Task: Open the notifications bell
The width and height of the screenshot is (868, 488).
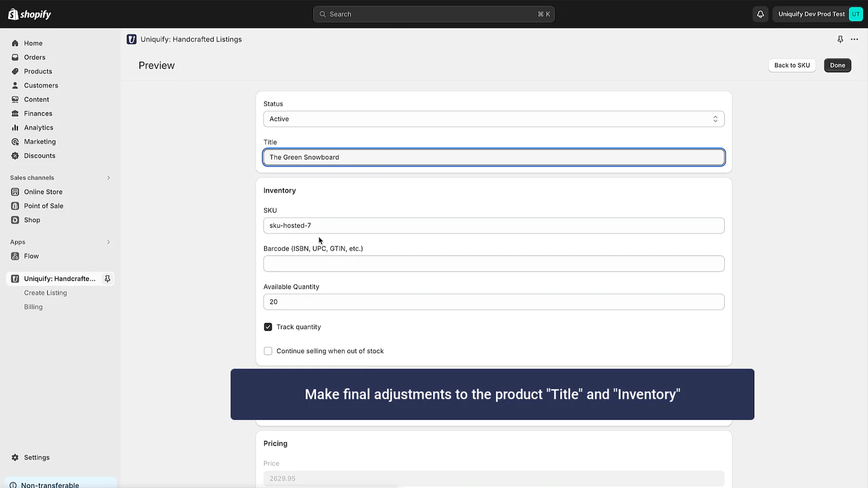Action: tap(760, 14)
